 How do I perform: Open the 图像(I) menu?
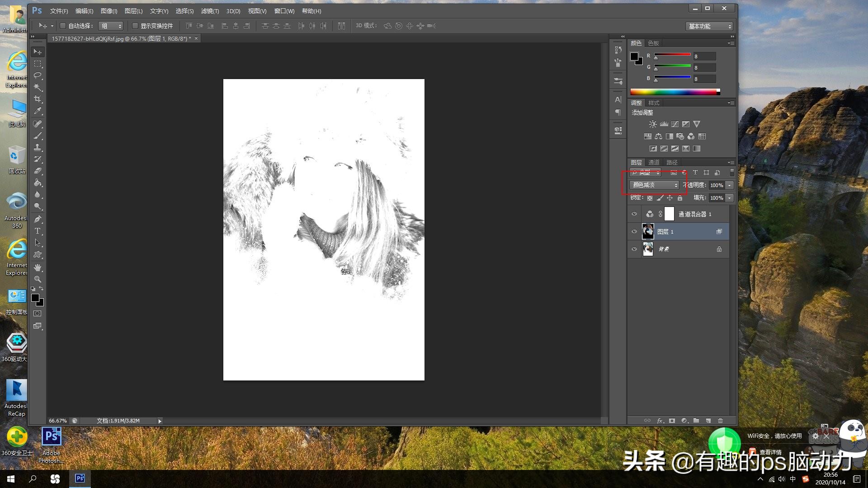[x=109, y=11]
